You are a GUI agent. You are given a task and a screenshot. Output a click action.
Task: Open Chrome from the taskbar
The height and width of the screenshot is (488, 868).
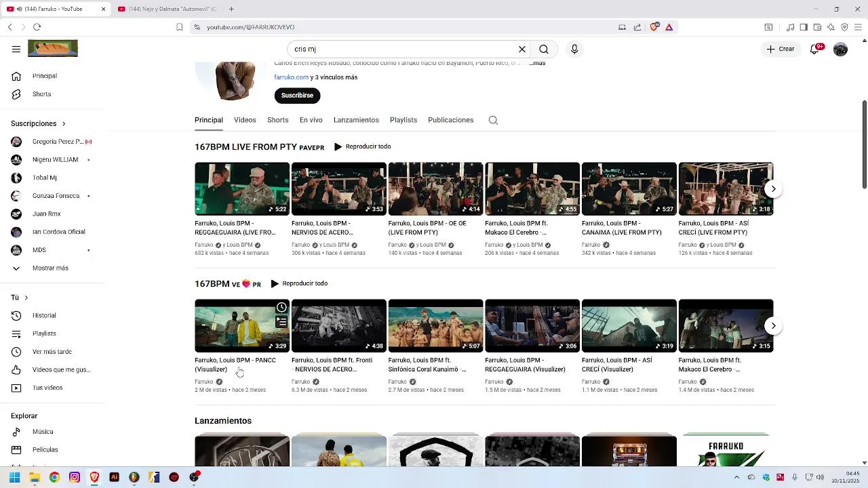pyautogui.click(x=54, y=477)
